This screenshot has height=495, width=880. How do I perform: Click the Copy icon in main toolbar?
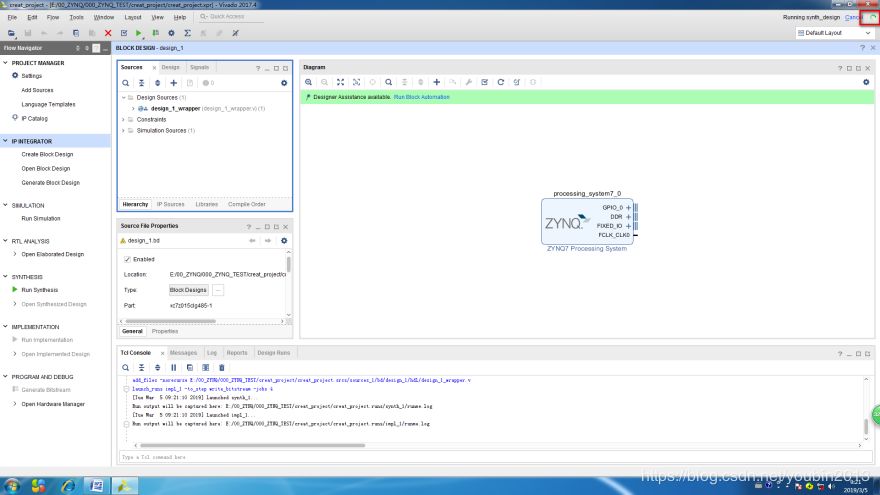click(76, 33)
